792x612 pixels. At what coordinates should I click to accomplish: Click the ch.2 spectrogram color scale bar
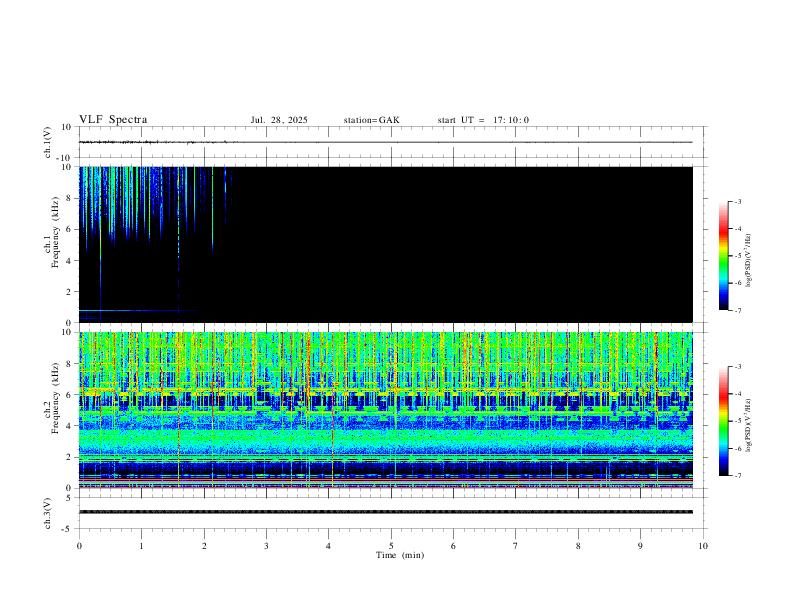723,421
